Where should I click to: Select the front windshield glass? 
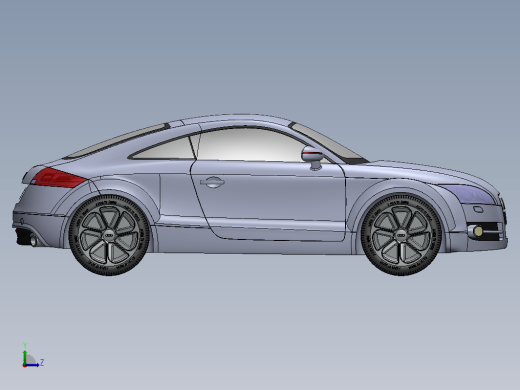(x=328, y=143)
